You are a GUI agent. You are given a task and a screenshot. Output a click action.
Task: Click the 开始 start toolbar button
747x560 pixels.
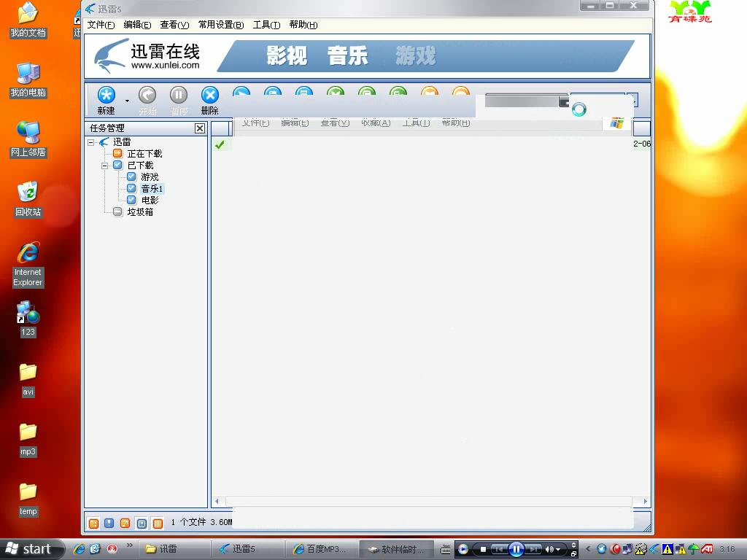click(147, 101)
